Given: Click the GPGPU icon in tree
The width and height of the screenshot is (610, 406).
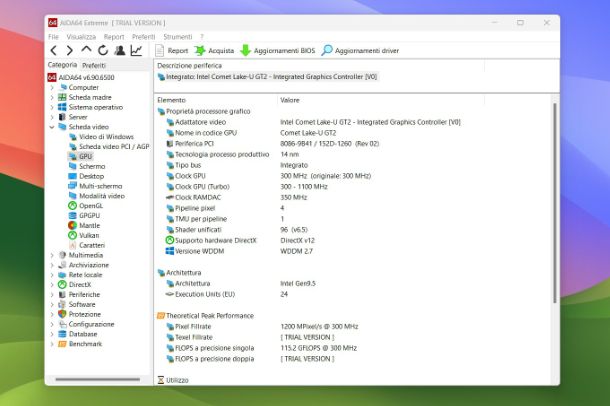Looking at the screenshot, I should (x=72, y=215).
